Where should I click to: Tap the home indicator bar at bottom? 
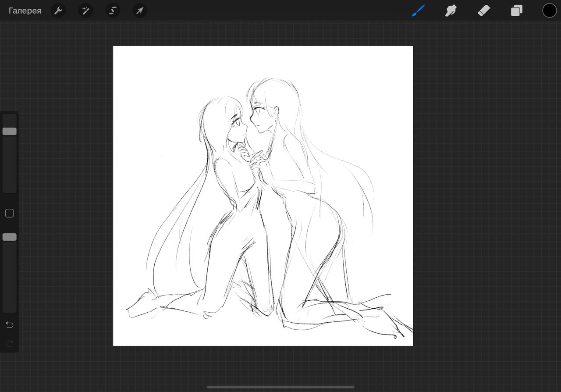tap(280, 387)
